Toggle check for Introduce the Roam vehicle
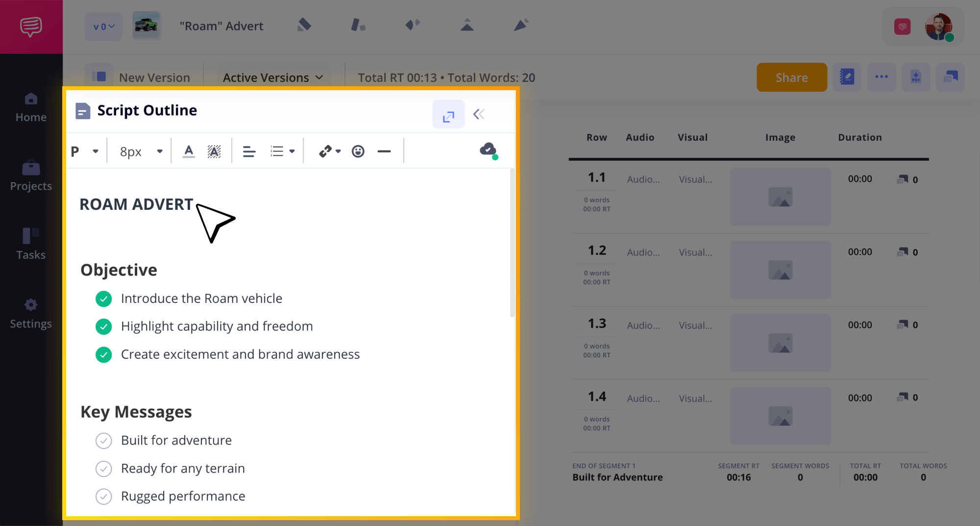 click(x=103, y=299)
